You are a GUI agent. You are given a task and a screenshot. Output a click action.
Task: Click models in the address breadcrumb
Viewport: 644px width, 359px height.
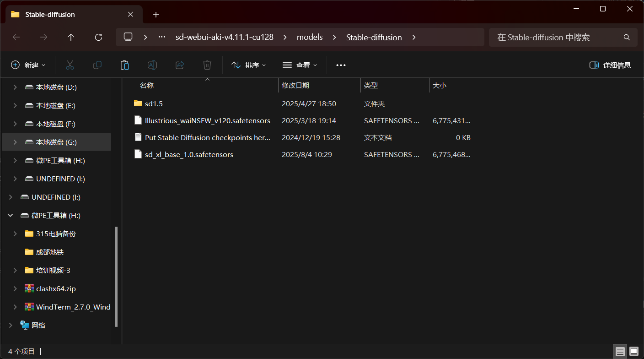(310, 38)
